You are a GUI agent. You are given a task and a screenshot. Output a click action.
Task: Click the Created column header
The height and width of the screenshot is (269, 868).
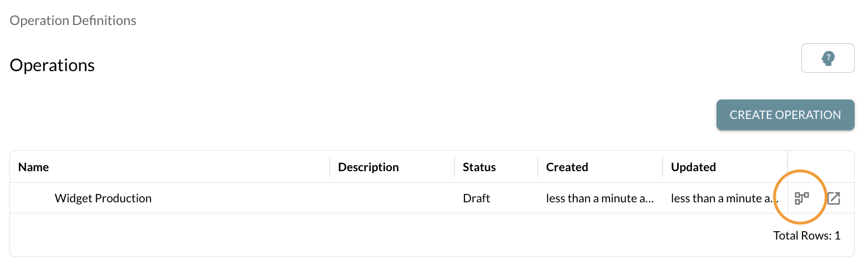point(567,167)
